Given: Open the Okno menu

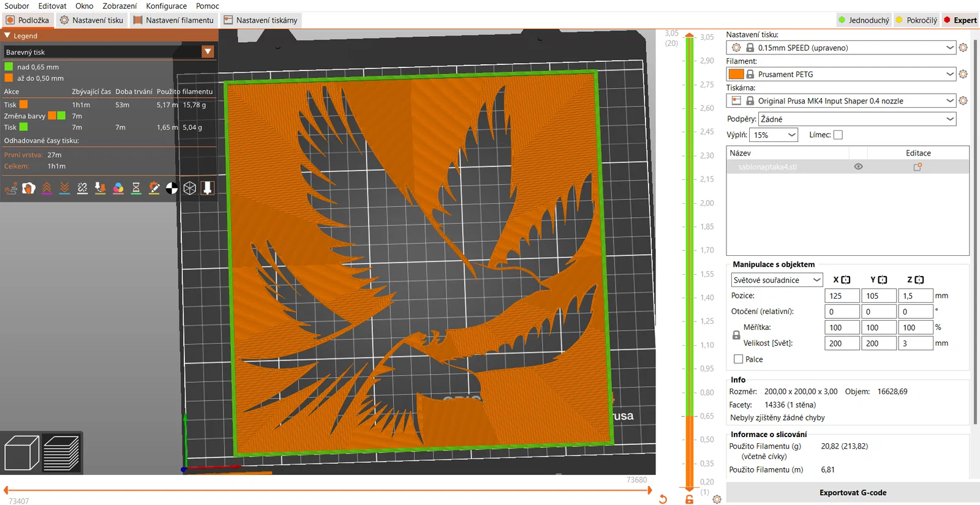Looking at the screenshot, I should pos(85,6).
